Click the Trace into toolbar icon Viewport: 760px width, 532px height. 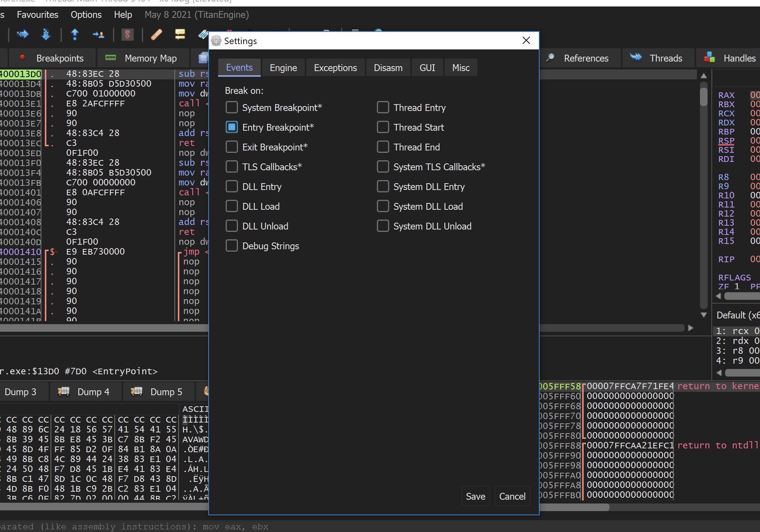(22, 35)
